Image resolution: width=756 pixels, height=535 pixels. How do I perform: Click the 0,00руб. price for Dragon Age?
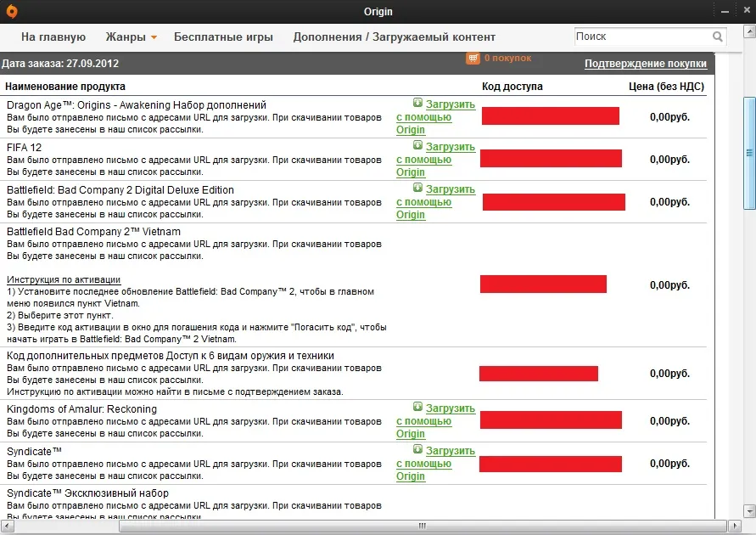click(x=669, y=116)
